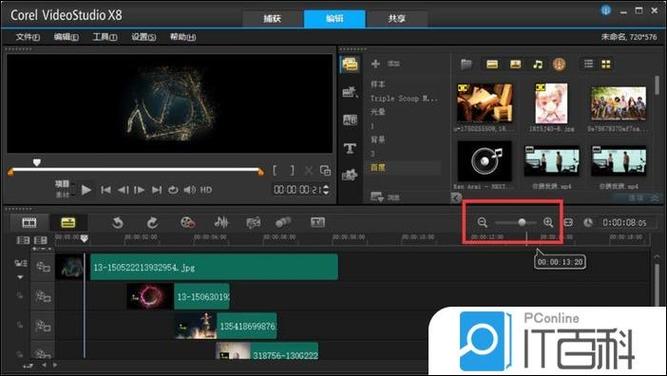Expand the track manager dropdown arrow
The width and height of the screenshot is (667, 376).
(x=20, y=277)
